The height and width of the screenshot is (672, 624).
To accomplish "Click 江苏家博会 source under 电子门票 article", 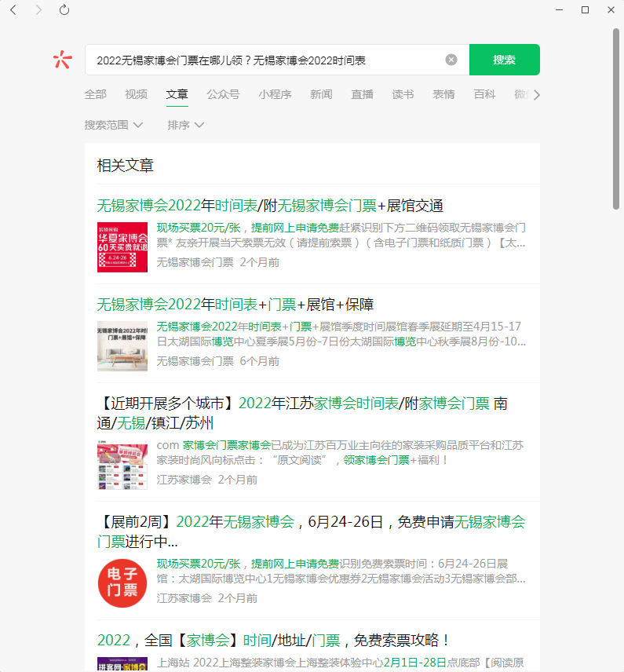I will tap(184, 598).
